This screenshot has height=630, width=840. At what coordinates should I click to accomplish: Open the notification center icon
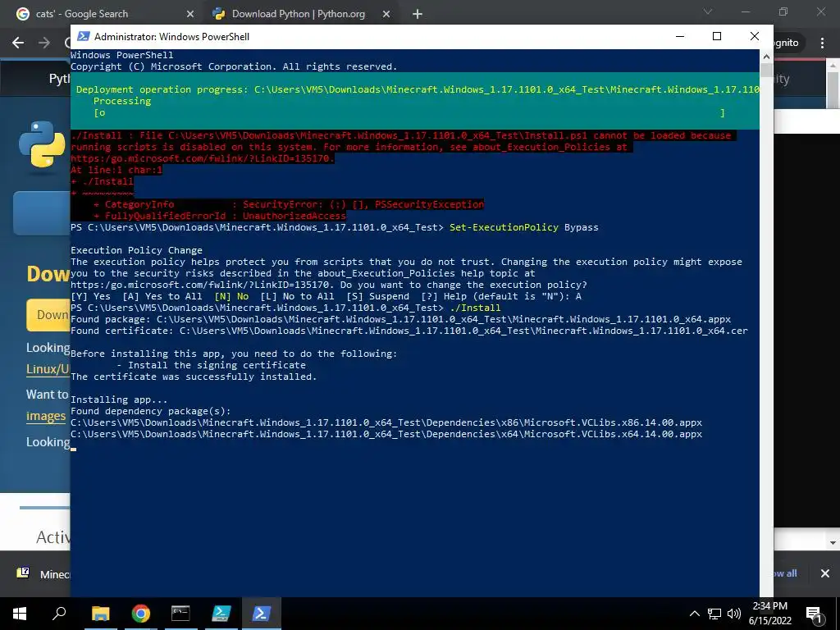click(x=814, y=614)
